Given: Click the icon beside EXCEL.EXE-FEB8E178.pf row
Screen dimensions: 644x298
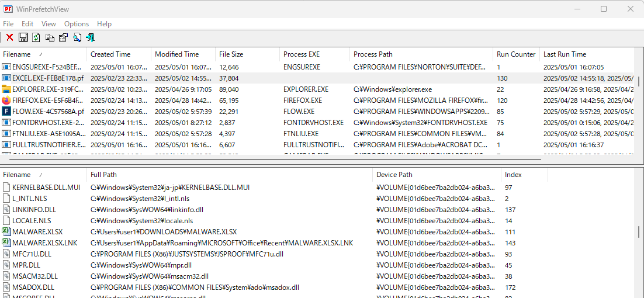Looking at the screenshot, I should [x=6, y=78].
